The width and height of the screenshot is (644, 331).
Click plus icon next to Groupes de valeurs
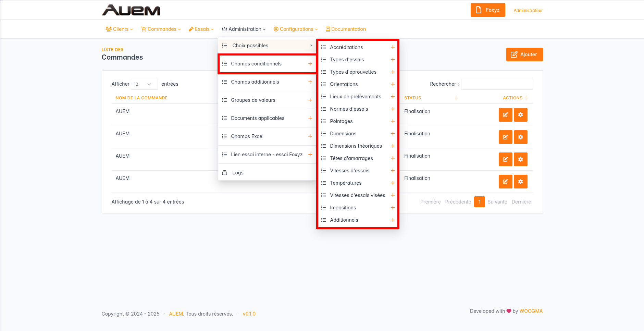[x=310, y=100]
